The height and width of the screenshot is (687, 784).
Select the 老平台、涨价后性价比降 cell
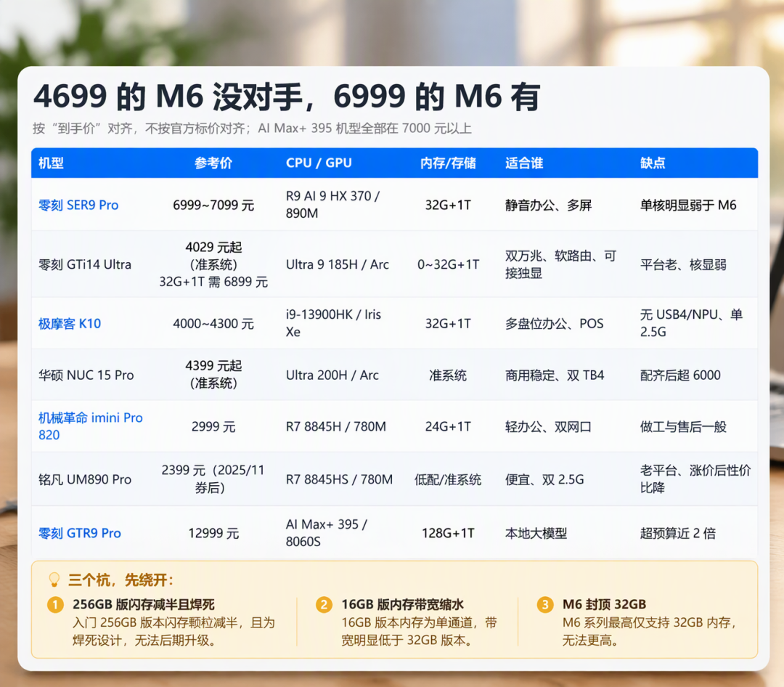pos(695,479)
